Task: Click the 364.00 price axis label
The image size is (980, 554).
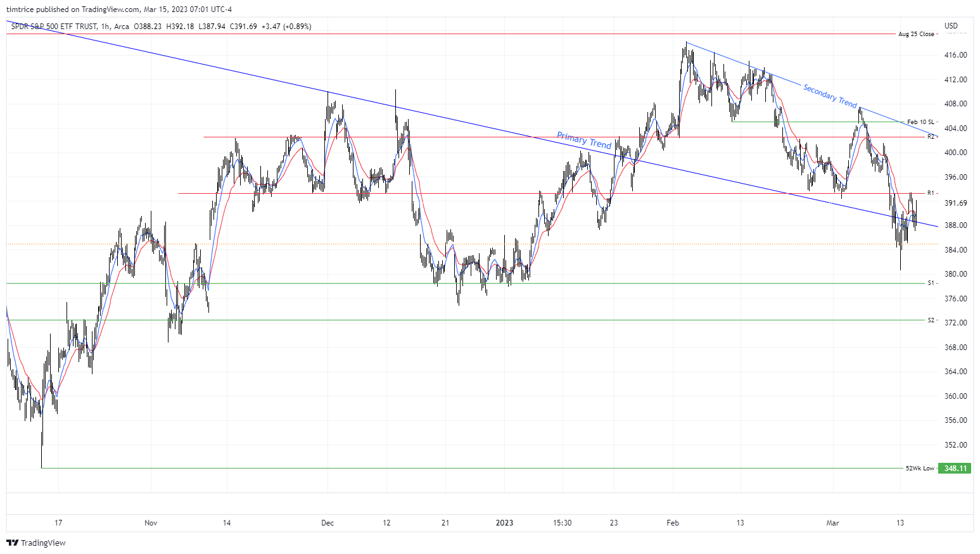Action: pos(955,372)
